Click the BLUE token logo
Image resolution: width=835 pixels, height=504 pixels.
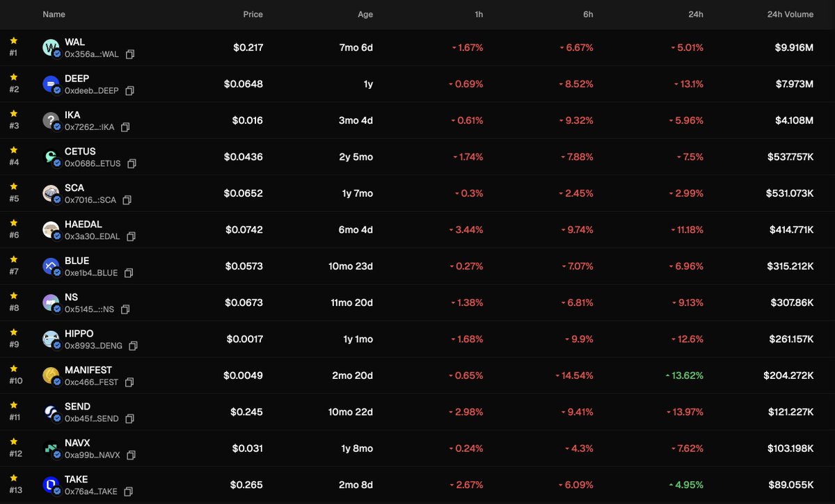coord(51,266)
